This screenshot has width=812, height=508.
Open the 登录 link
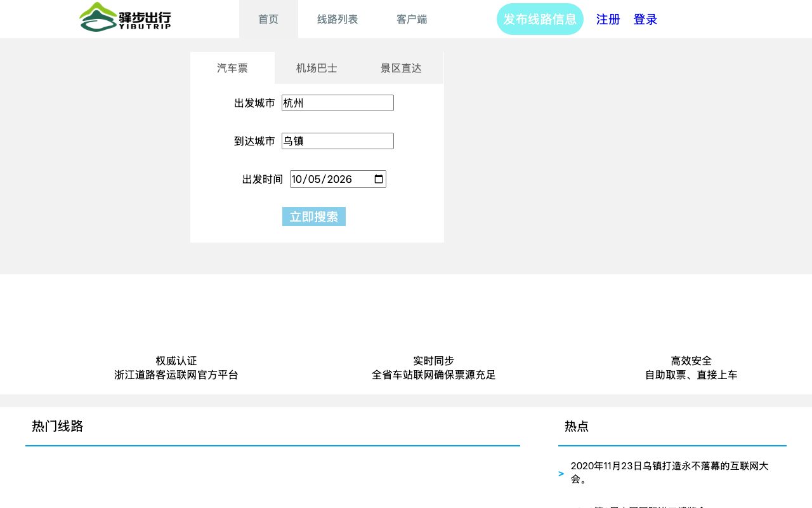[x=645, y=19]
